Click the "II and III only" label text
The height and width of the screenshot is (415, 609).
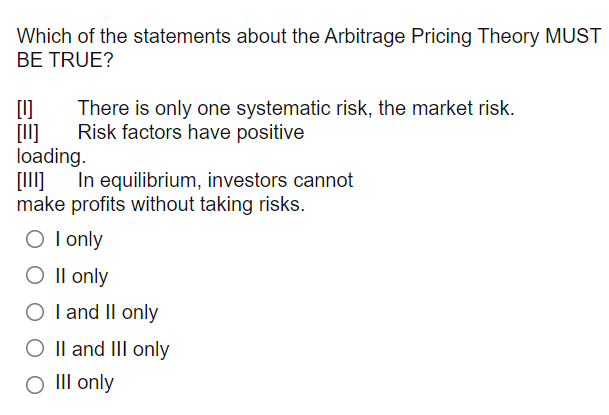[x=112, y=348]
